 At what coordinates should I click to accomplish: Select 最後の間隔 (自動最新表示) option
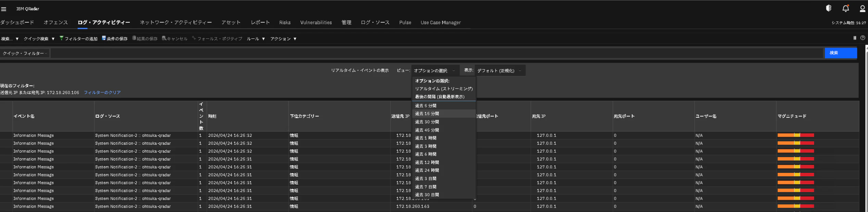(444, 97)
